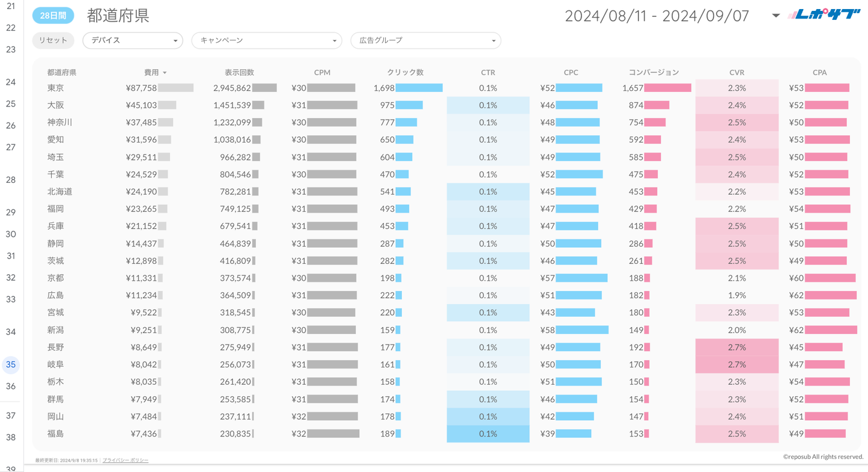The width and height of the screenshot is (868, 472).
Task: Click the sort arrow beside 費用 header
Action: (x=165, y=73)
